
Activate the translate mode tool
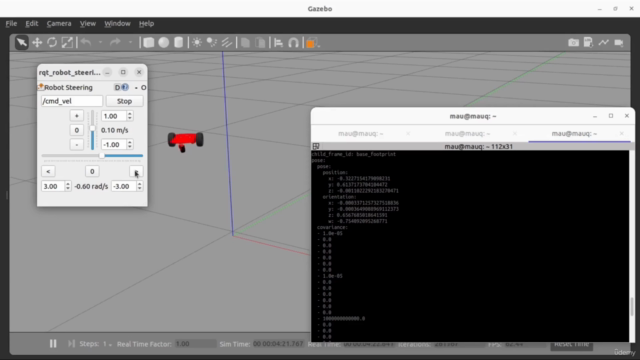click(x=37, y=42)
